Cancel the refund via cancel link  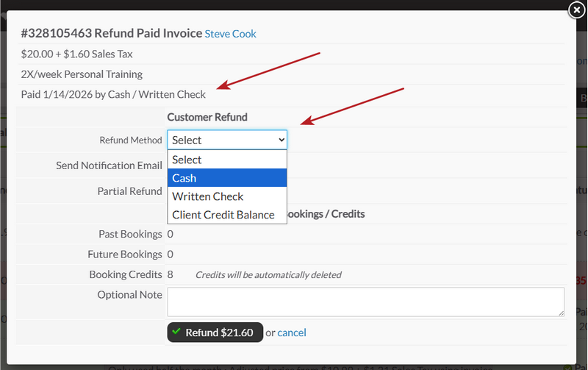(x=292, y=332)
